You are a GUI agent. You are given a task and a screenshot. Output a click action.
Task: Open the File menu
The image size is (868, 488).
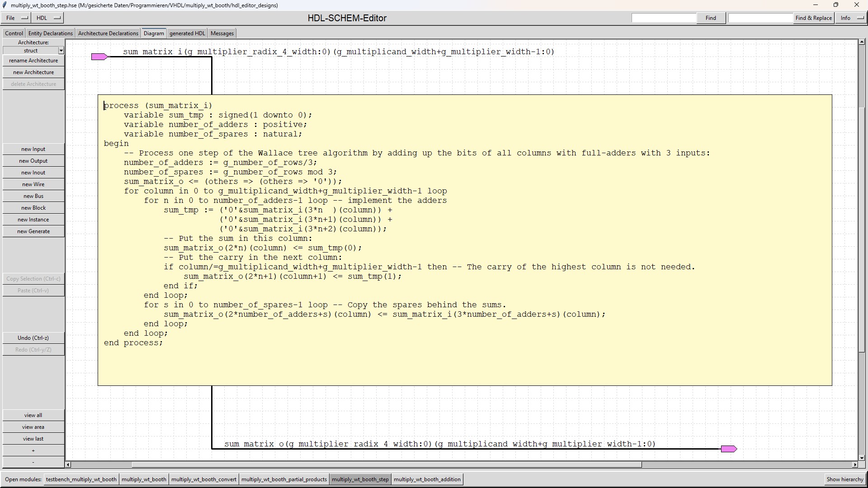[16, 18]
